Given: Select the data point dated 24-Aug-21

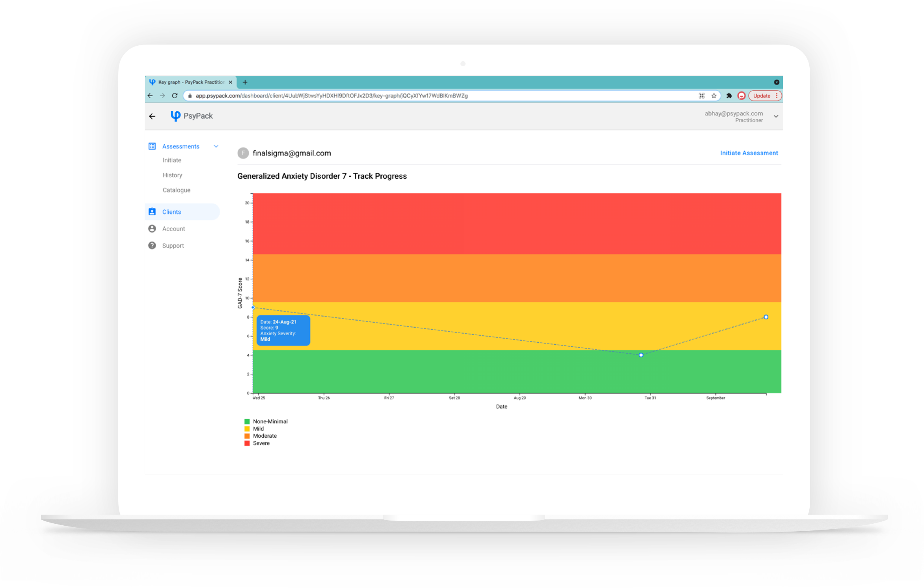Looking at the screenshot, I should (x=253, y=307).
